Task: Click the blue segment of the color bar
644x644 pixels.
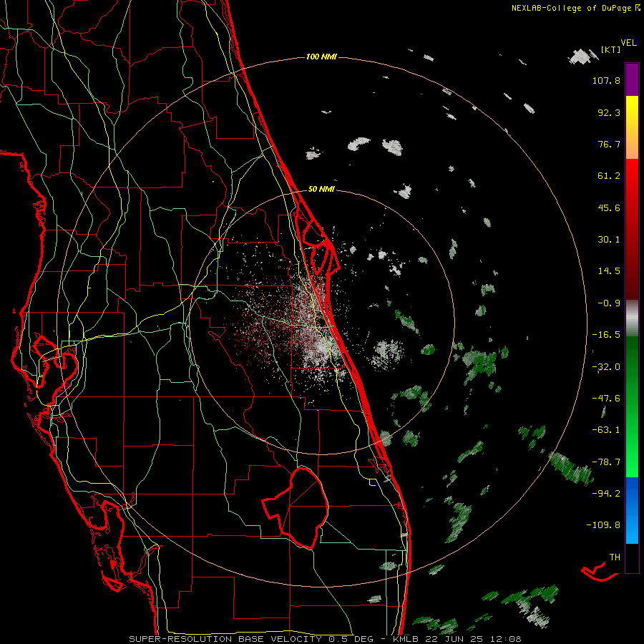Action: pyautogui.click(x=632, y=510)
